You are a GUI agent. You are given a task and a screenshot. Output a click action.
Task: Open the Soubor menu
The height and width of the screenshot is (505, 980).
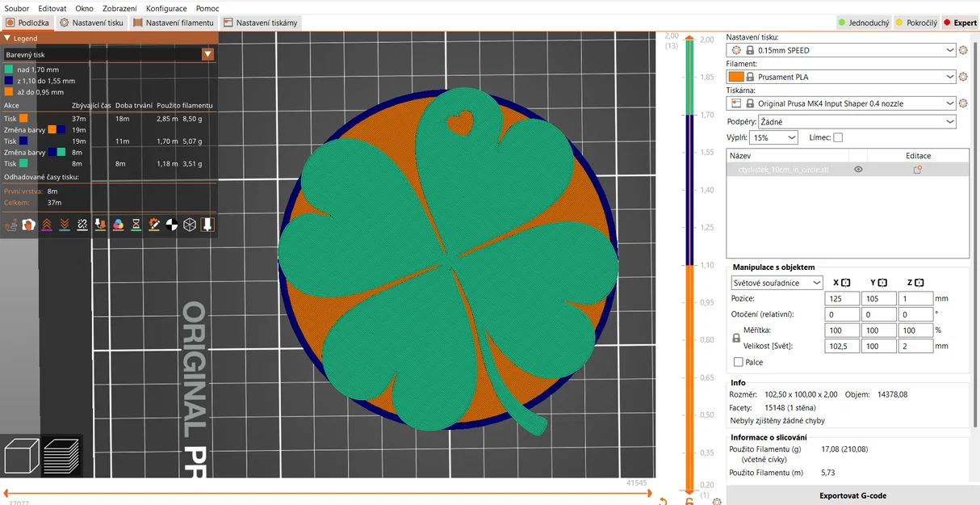tap(16, 7)
